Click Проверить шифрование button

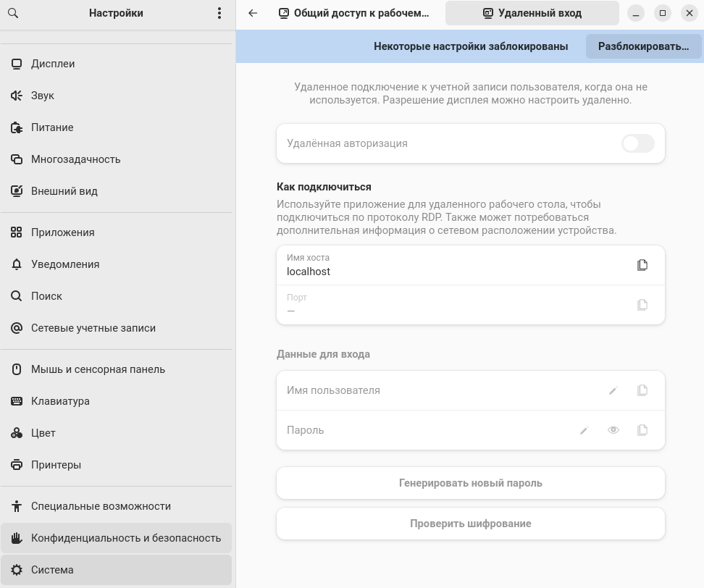coord(470,524)
